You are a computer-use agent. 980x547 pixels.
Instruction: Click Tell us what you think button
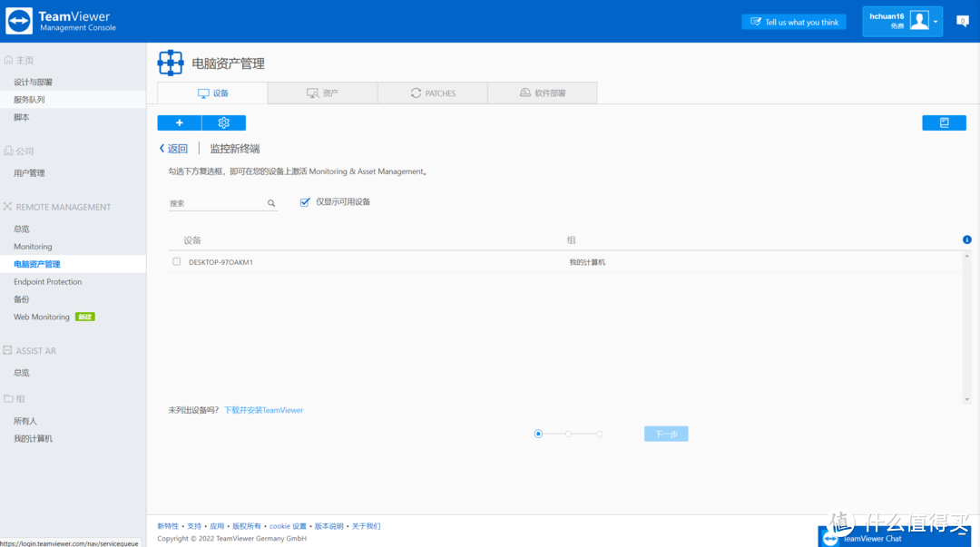794,22
